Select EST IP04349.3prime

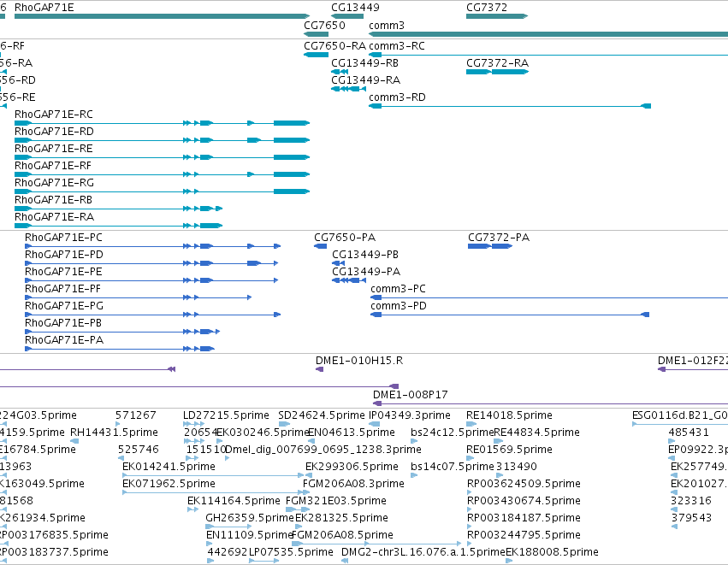tap(374, 424)
